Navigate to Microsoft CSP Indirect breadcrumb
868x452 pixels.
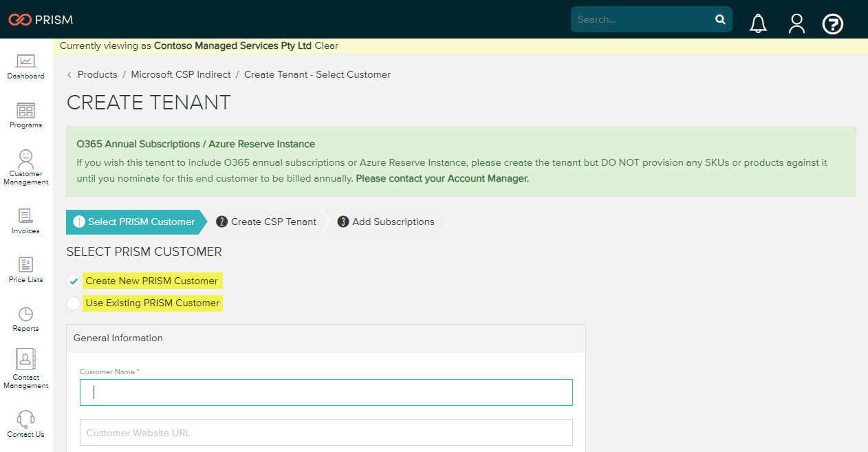click(181, 74)
